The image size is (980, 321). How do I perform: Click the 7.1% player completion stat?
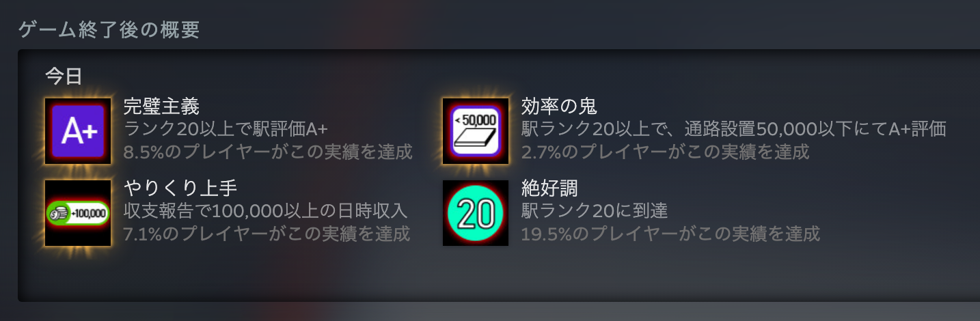[267, 234]
